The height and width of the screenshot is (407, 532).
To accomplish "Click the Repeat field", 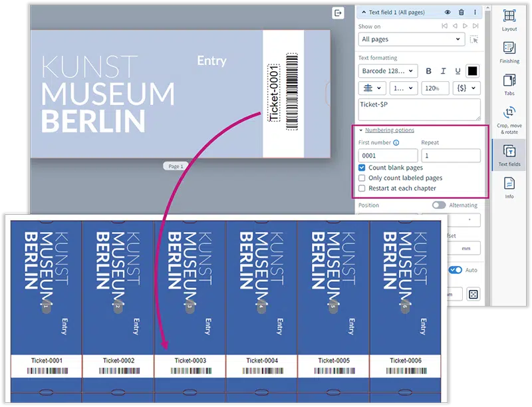I will pos(451,156).
